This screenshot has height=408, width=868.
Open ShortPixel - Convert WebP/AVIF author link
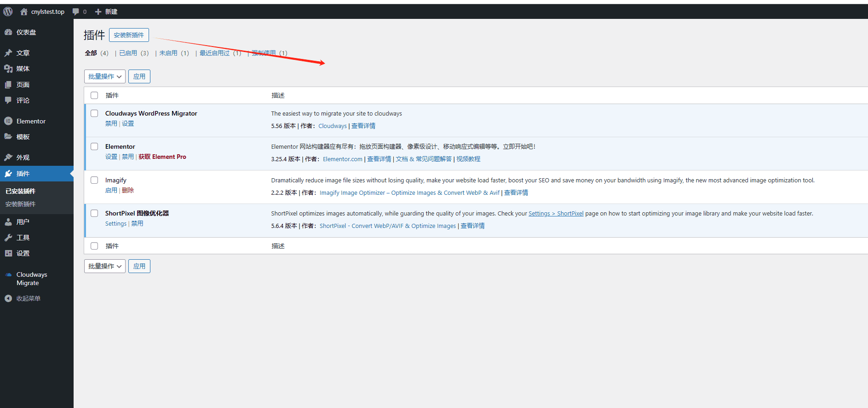[x=388, y=226]
